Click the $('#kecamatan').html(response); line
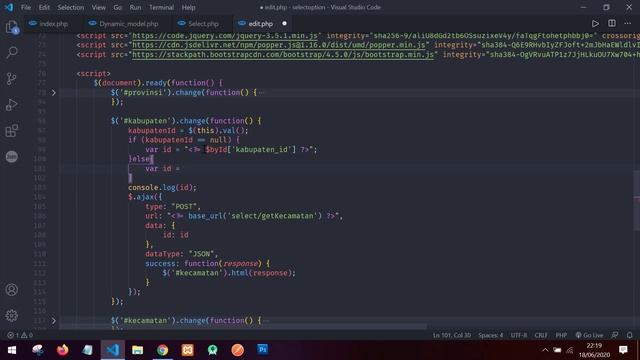Image resolution: width=640 pixels, height=360 pixels. pos(229,273)
